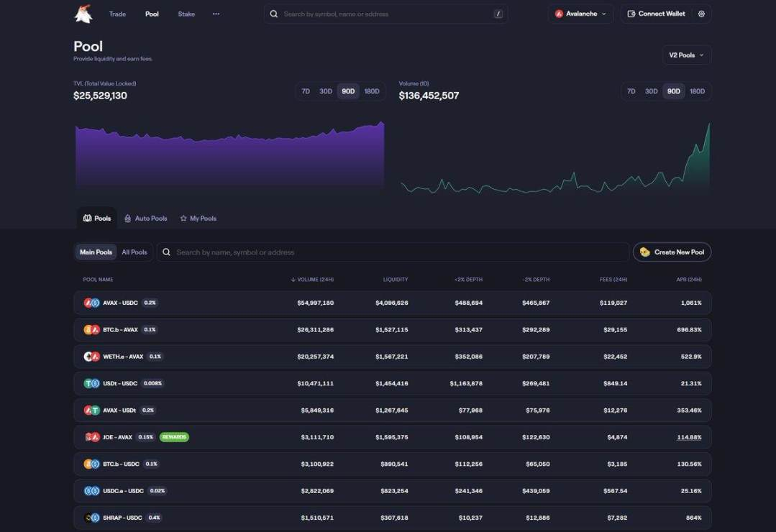Switch TVL chart to 7D range
The image size is (776, 532).
pyautogui.click(x=306, y=91)
